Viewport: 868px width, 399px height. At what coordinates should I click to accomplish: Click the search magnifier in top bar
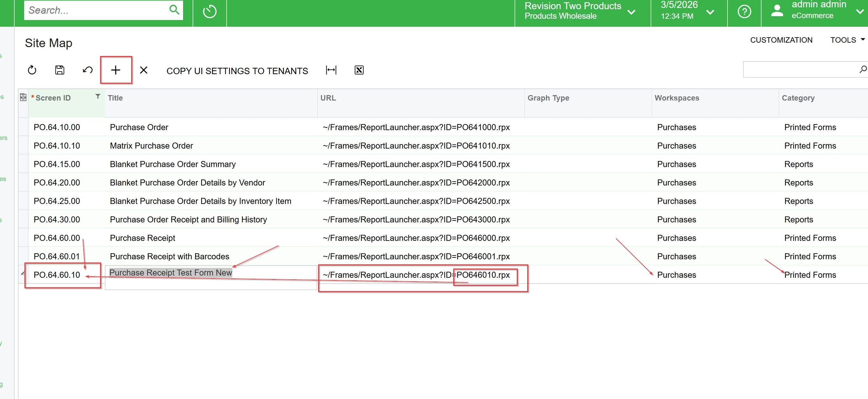174,10
